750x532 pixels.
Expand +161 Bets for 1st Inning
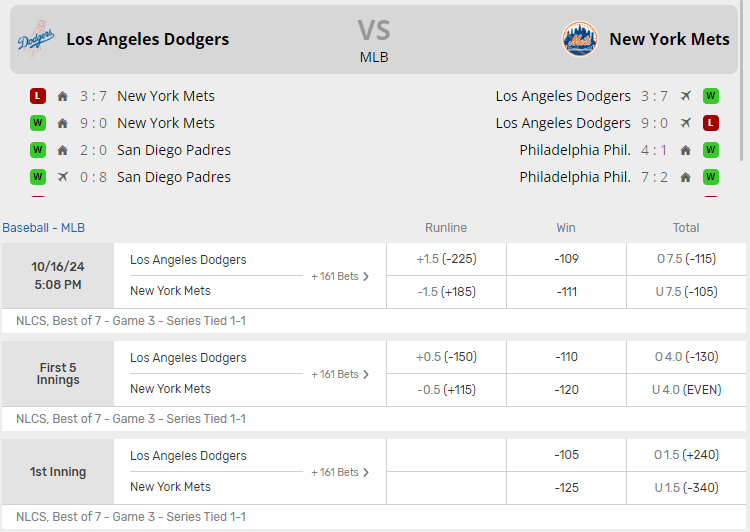[340, 472]
